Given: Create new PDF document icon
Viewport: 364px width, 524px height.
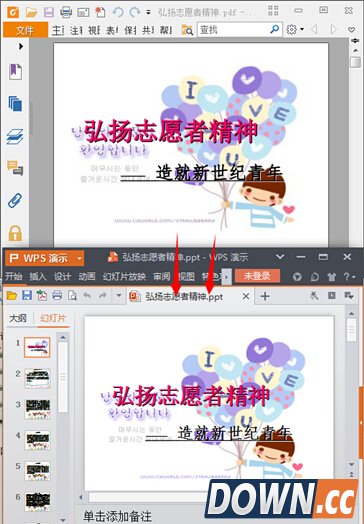Looking at the screenshot, I should (x=100, y=12).
